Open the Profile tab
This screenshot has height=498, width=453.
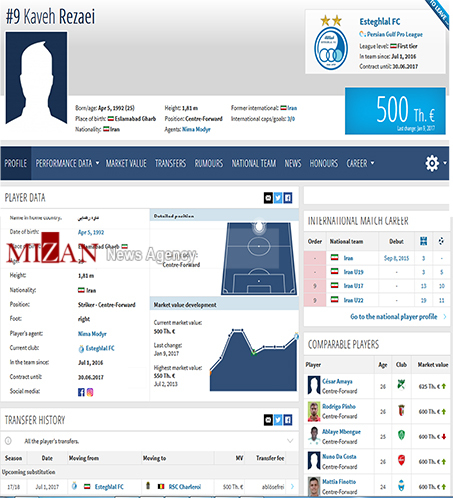(16, 163)
